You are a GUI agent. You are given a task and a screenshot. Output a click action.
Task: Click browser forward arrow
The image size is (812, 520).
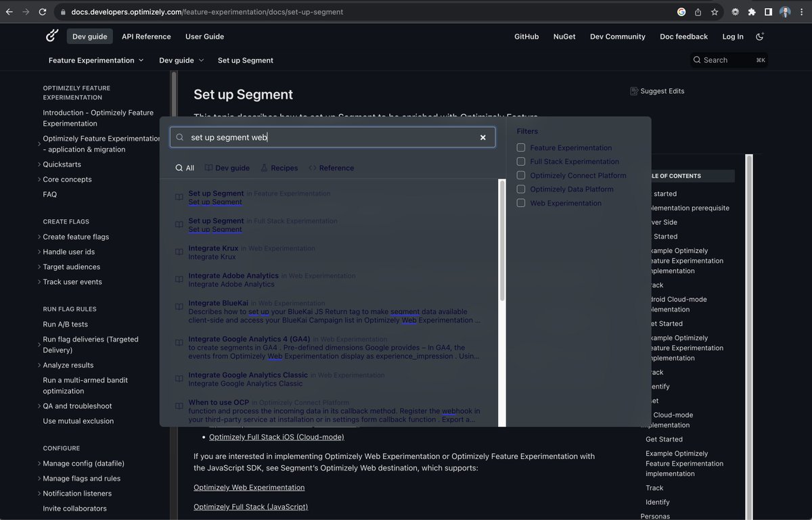[26, 12]
